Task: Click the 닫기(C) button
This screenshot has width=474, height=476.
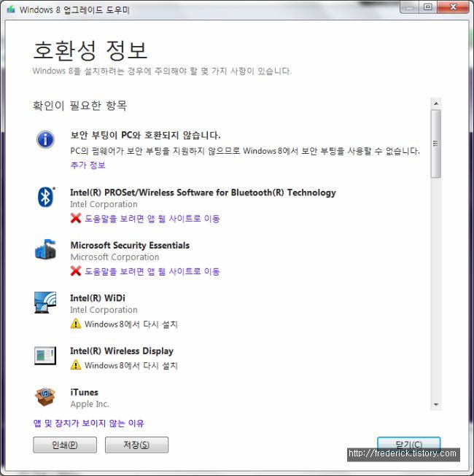Action: tap(408, 445)
